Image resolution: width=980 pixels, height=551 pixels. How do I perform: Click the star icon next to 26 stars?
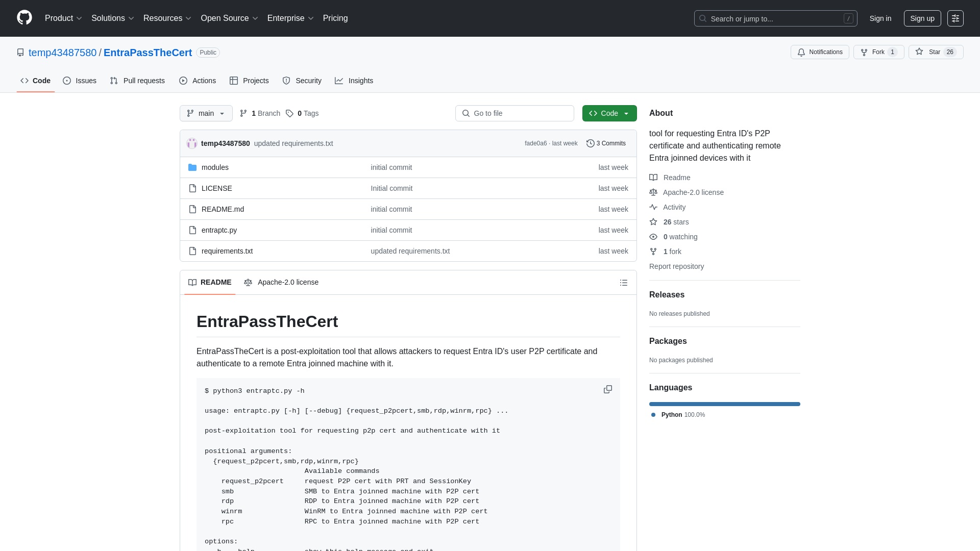click(653, 222)
